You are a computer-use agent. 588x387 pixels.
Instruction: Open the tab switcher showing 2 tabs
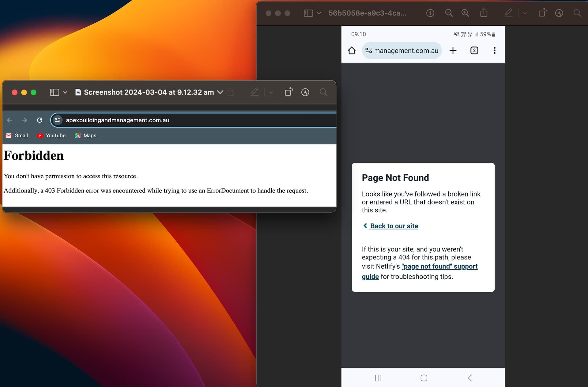474,50
